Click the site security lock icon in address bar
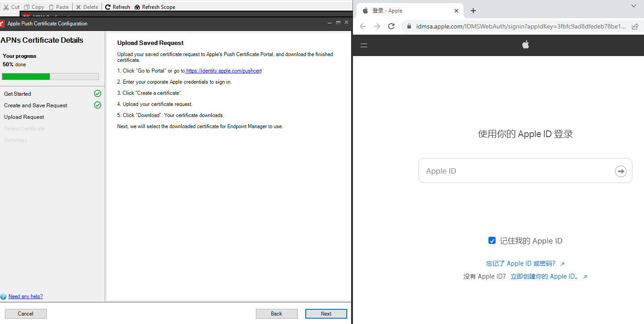The width and height of the screenshot is (644, 324). coord(408,26)
